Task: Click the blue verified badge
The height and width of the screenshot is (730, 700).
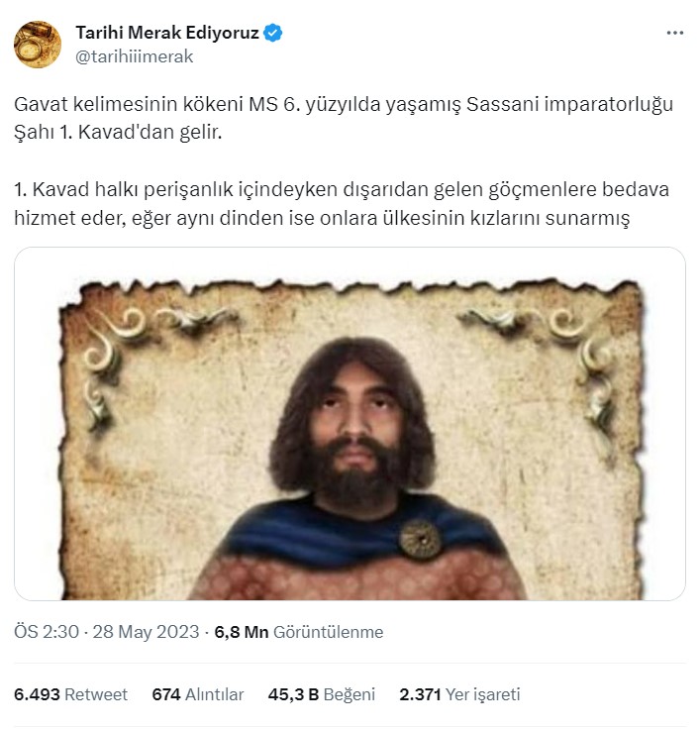Action: [x=274, y=34]
